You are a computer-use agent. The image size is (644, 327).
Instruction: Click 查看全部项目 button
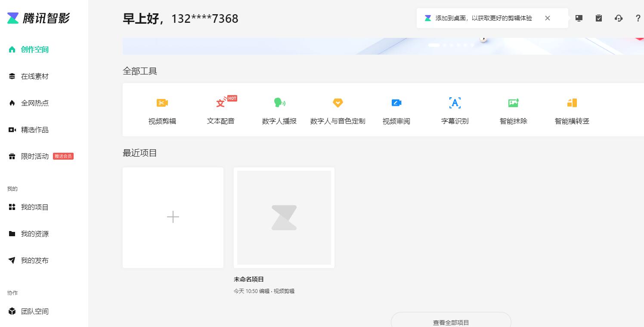click(x=451, y=322)
